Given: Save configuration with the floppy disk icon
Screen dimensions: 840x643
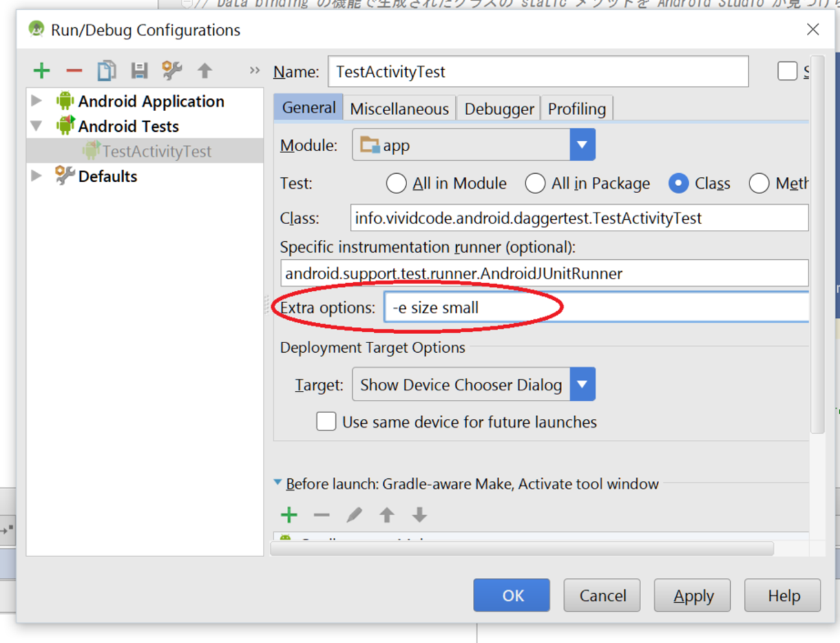Looking at the screenshot, I should pos(139,70).
